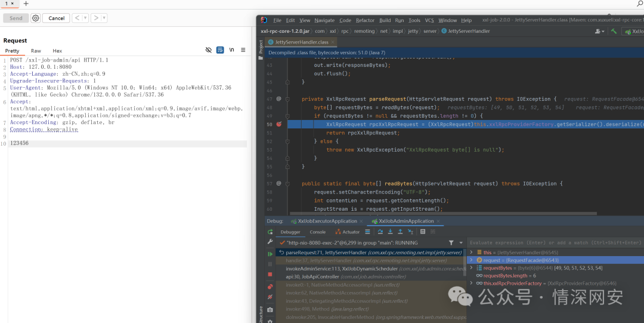Open the VCS menu
This screenshot has width=644, height=323.
click(429, 20)
